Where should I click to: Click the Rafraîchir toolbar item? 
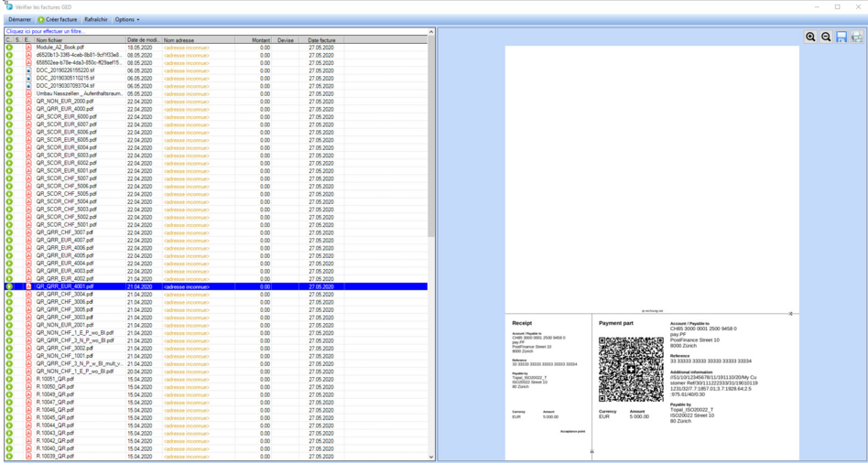(x=95, y=19)
